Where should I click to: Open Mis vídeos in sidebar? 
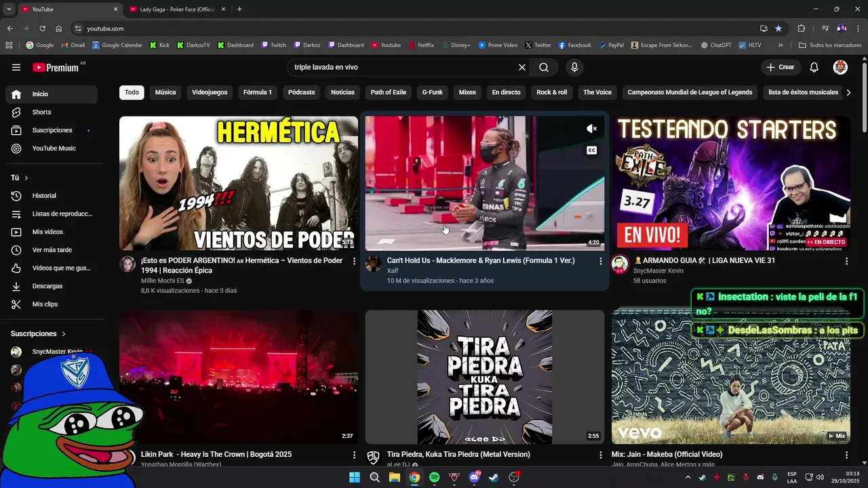52,232
